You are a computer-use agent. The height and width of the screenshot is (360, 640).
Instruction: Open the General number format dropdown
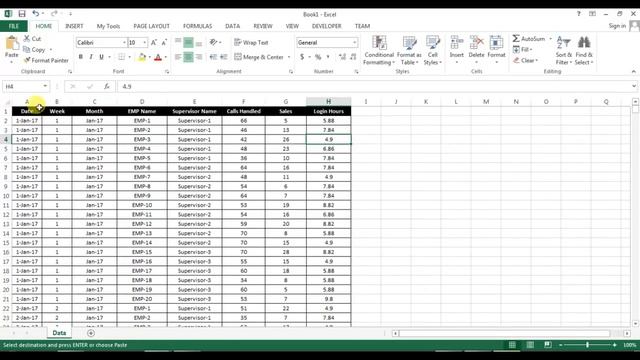[x=354, y=42]
